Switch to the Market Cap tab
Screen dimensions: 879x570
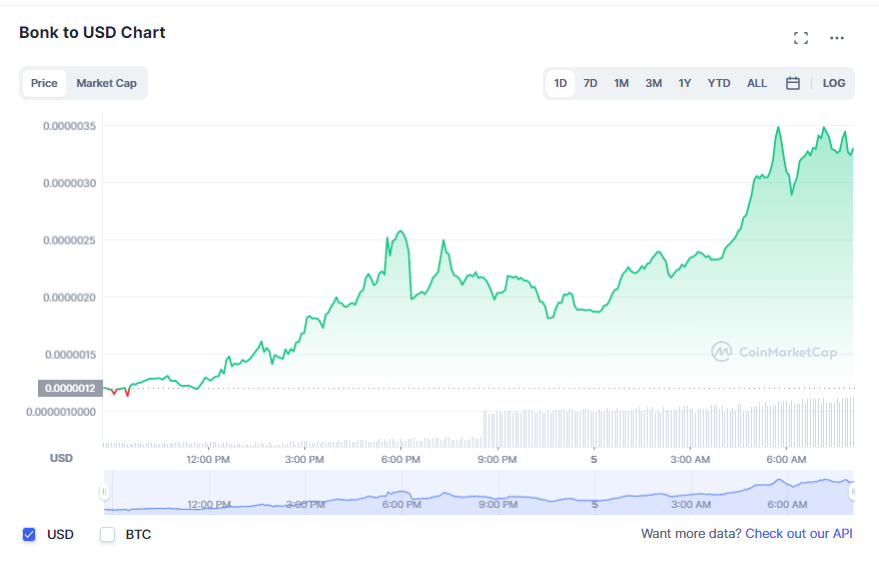107,83
